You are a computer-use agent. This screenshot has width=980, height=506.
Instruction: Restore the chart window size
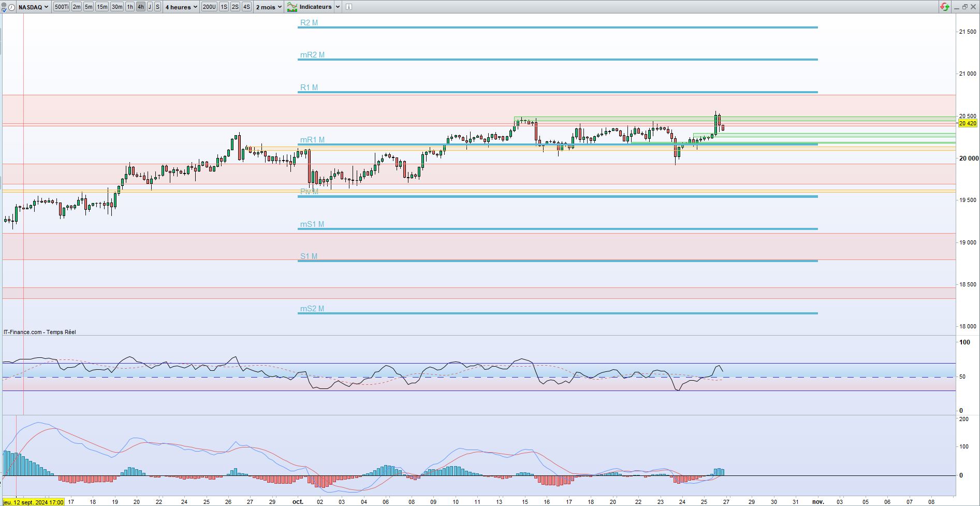[964, 7]
